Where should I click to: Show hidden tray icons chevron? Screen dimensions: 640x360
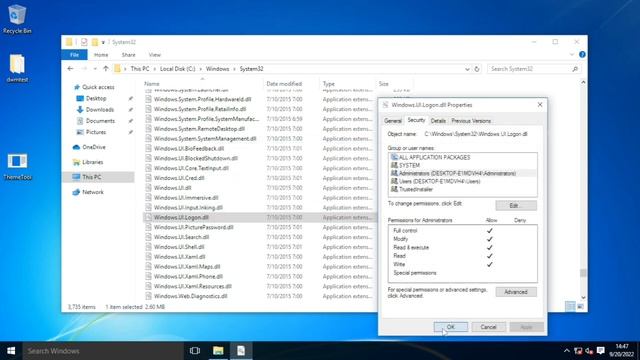[x=567, y=351]
